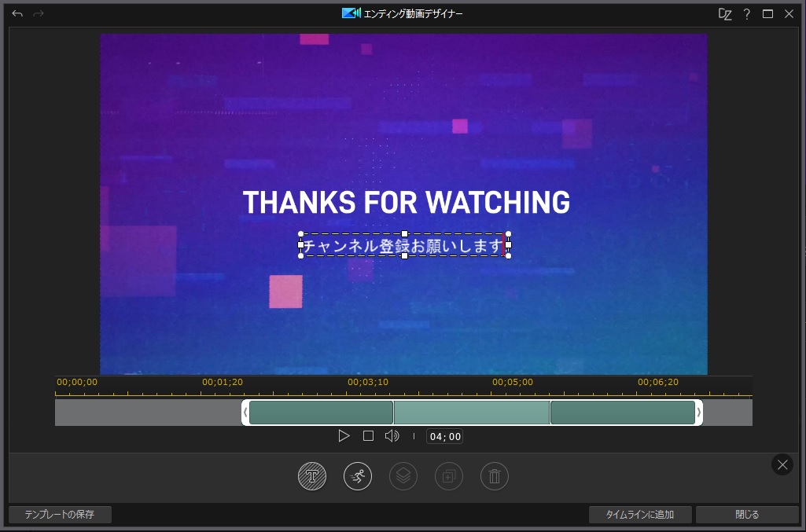Select the text edit T tool
Screen dimensions: 806x532
pos(312,476)
